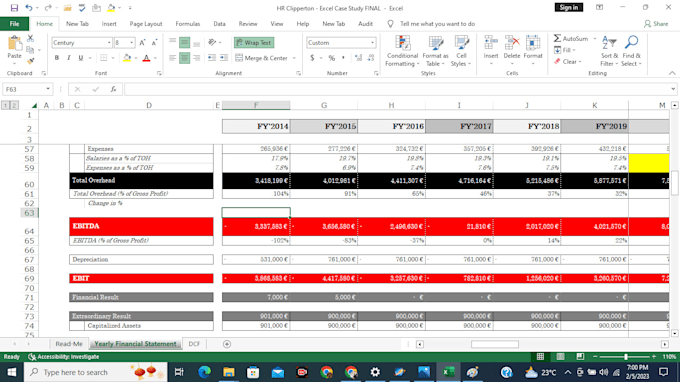Open the DCF worksheet tab
680x382 pixels.
pos(194,344)
